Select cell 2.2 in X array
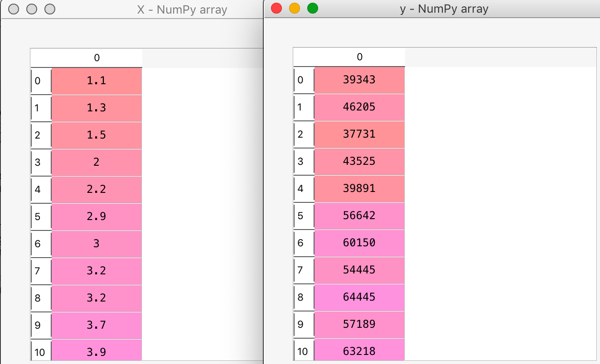 click(x=97, y=190)
